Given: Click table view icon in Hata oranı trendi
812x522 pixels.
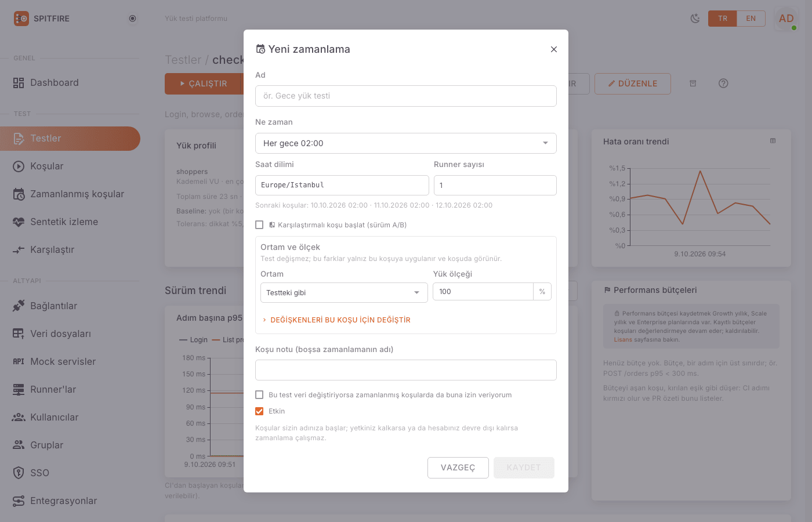Looking at the screenshot, I should tap(773, 141).
